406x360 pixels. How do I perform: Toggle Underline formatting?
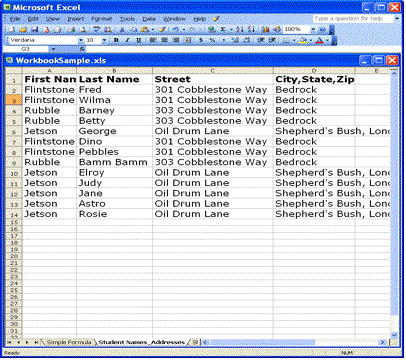[138, 40]
